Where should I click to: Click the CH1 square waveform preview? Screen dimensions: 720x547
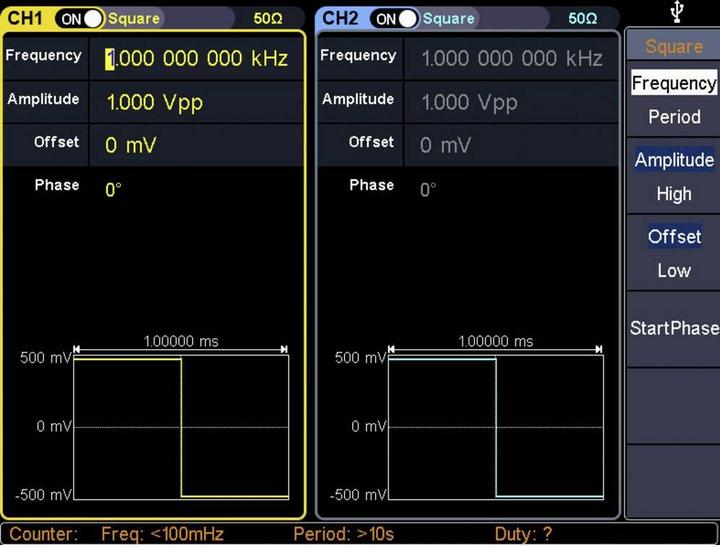pos(181,427)
